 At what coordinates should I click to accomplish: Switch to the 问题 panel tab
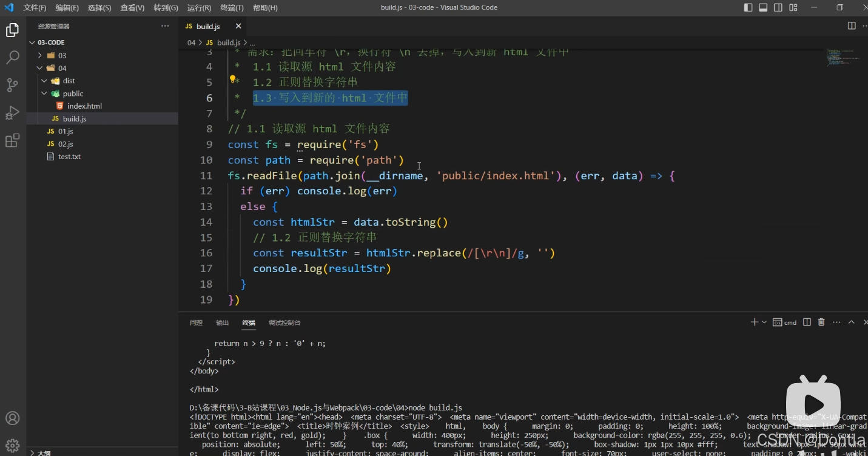tap(196, 322)
